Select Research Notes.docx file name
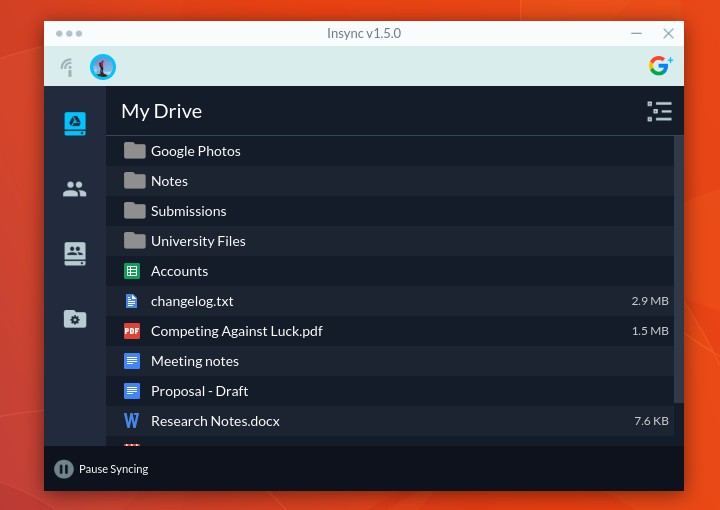Image resolution: width=720 pixels, height=510 pixels. click(x=215, y=421)
